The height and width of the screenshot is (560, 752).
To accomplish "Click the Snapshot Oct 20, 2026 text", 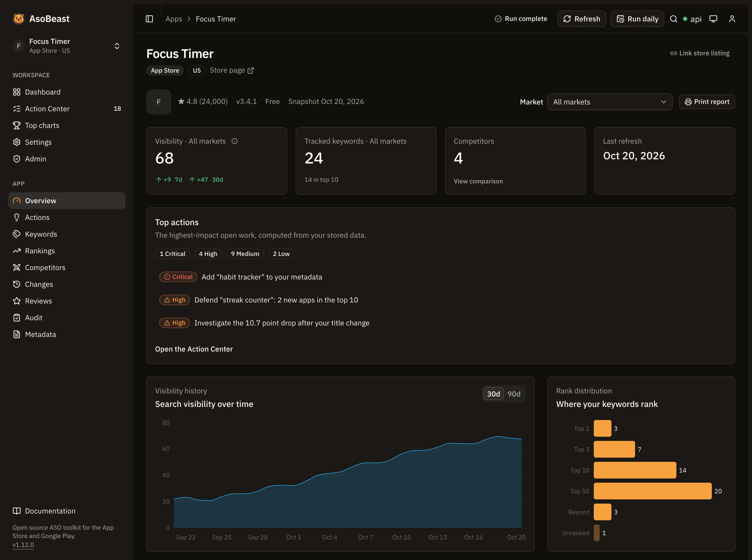I will 326,102.
